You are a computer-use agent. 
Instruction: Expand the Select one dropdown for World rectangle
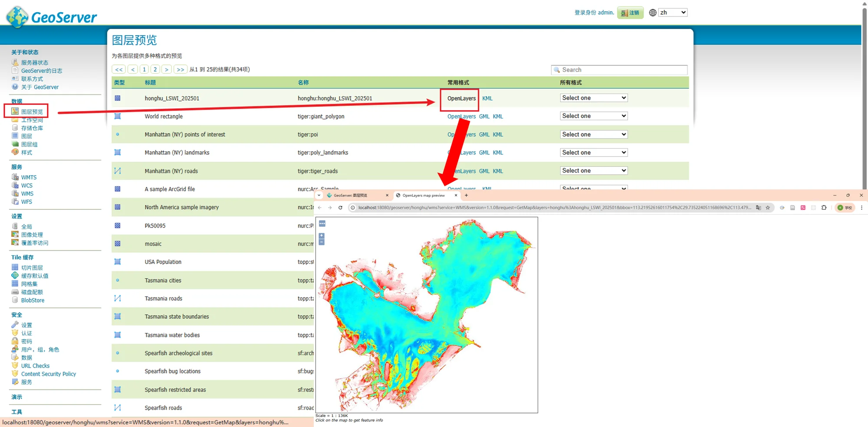click(x=593, y=116)
